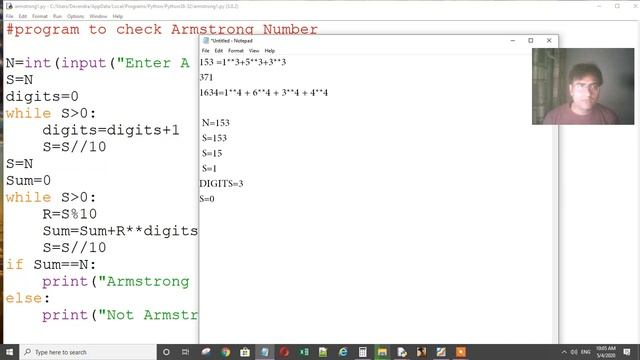Click the '1634=1**4 + 6**4' line in Notepad
The width and height of the screenshot is (640, 360).
(x=264, y=93)
